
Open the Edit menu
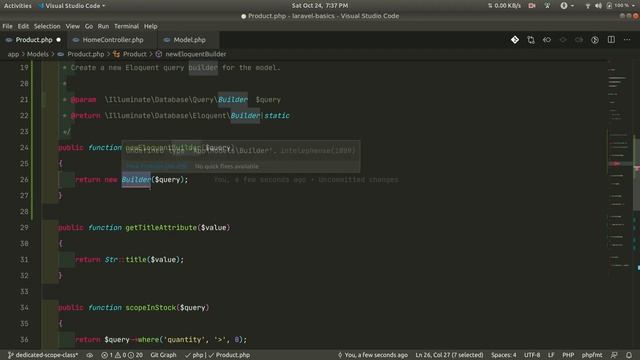pos(23,26)
